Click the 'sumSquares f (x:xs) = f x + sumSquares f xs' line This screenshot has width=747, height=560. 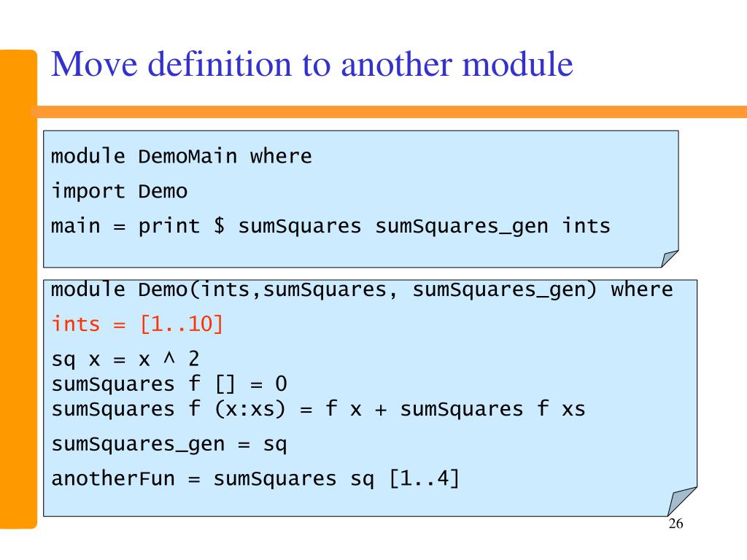318,410
